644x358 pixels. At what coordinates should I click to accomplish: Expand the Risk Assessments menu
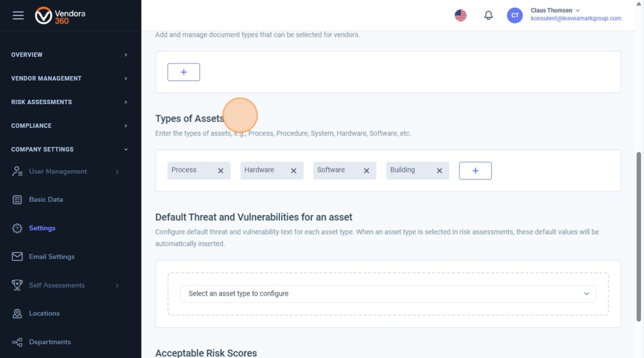coord(69,102)
